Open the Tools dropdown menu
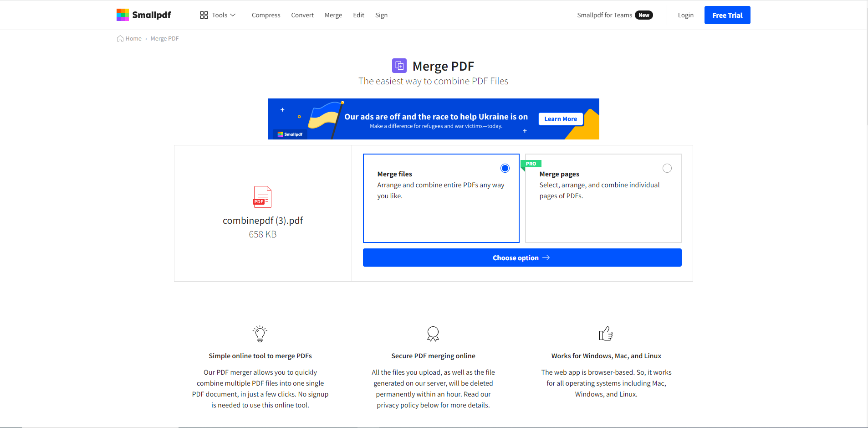This screenshot has width=868, height=428. [219, 15]
